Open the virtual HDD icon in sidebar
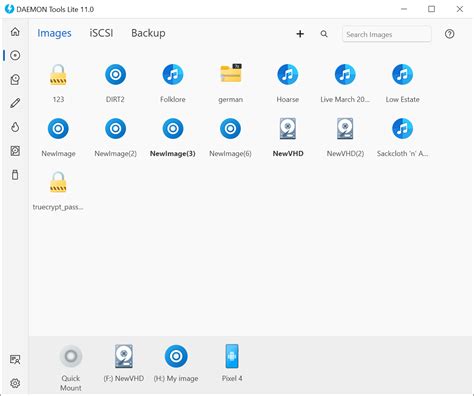474x396 pixels. 15,151
